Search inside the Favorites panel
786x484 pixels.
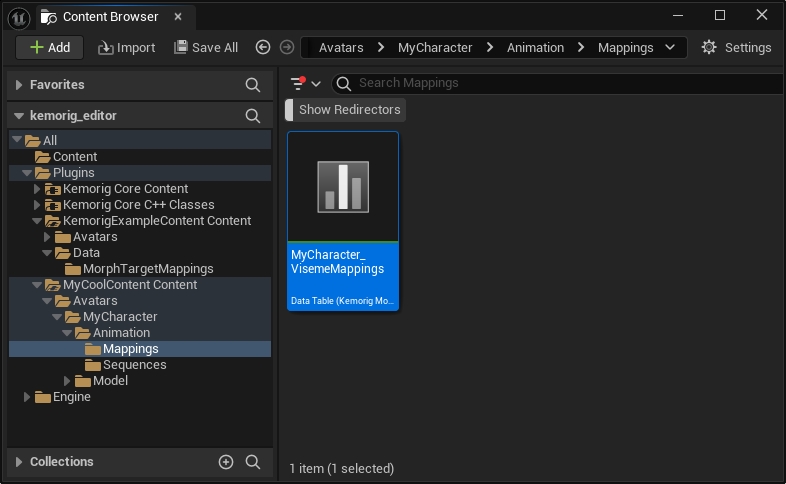tap(253, 86)
